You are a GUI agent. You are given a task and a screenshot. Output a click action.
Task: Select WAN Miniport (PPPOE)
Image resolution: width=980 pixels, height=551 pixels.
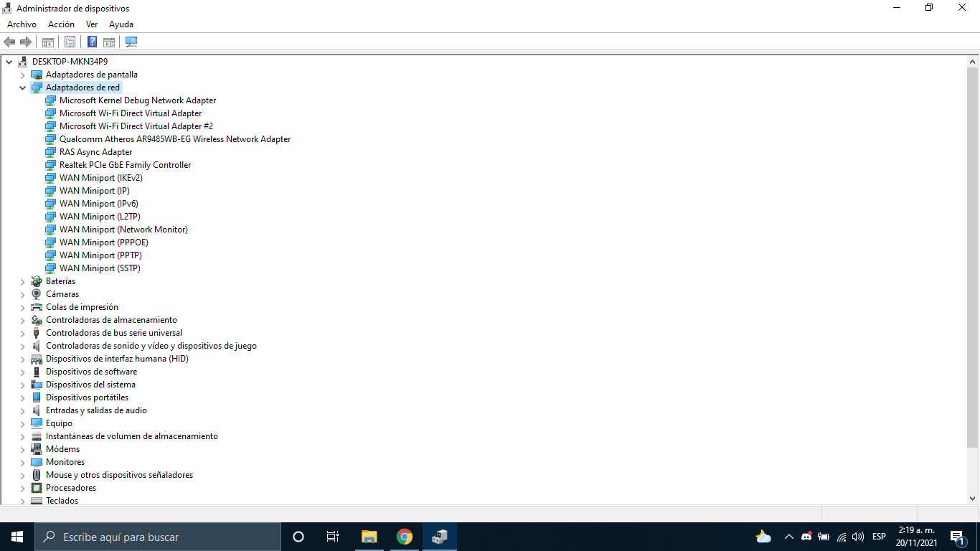[x=104, y=242]
